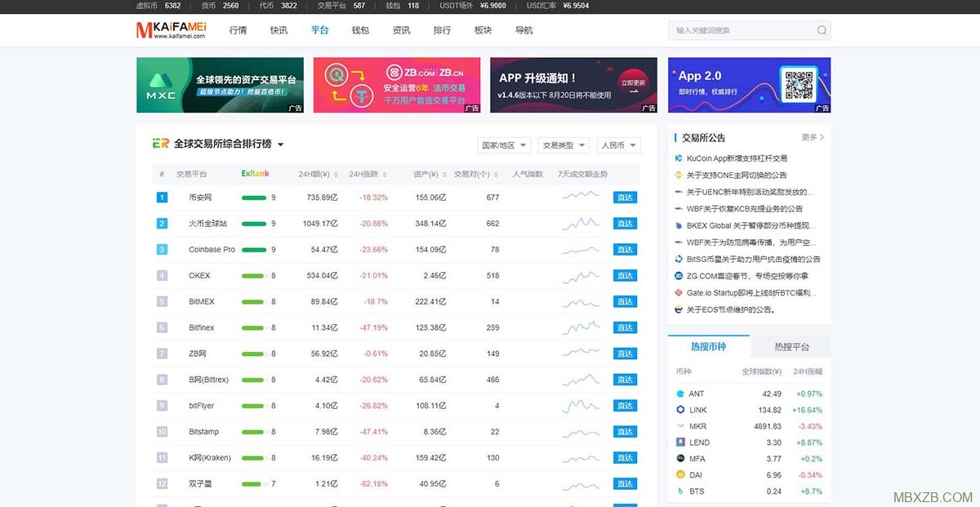This screenshot has width=980, height=507.
Task: Open the 资讯 nav menu
Action: click(401, 30)
